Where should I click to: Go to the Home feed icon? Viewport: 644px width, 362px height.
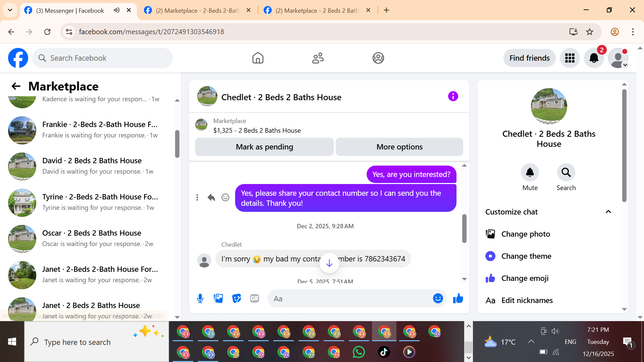coord(258,58)
